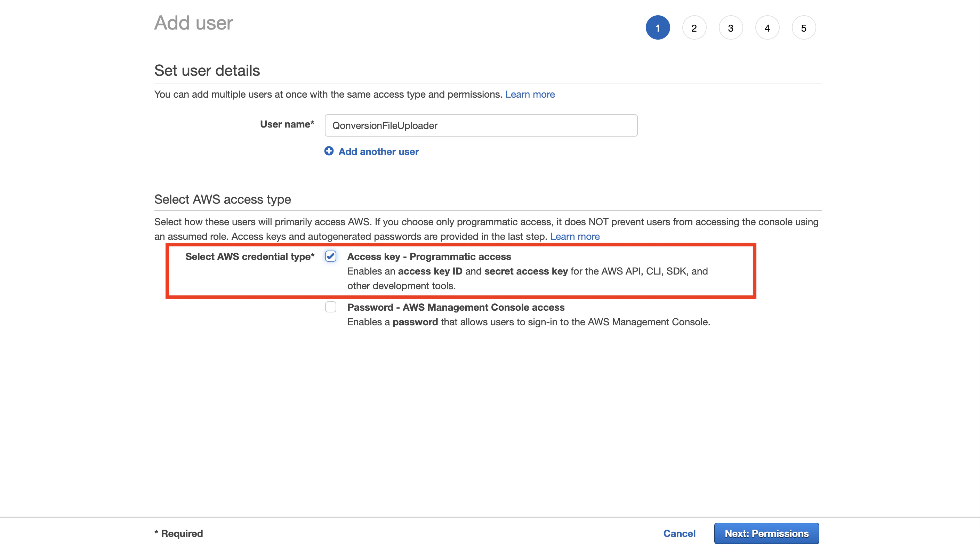Enable Password AWS Management Console access checkbox
The width and height of the screenshot is (980, 547).
point(331,307)
